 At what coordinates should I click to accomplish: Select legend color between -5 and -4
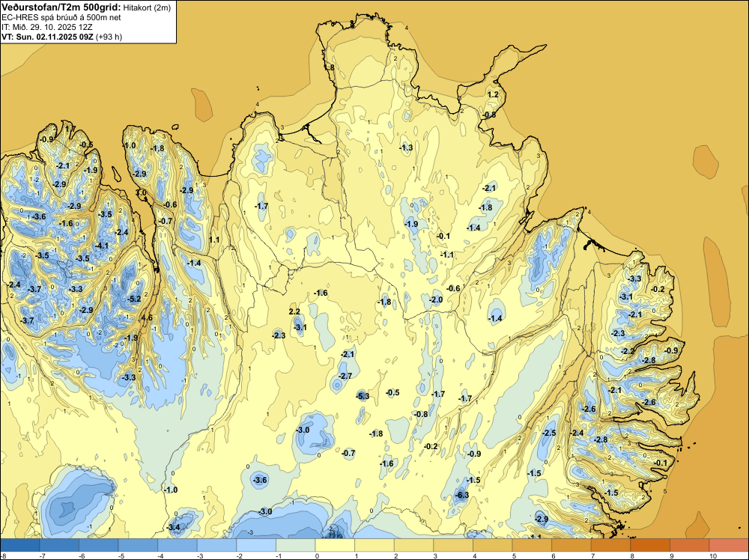(138, 545)
